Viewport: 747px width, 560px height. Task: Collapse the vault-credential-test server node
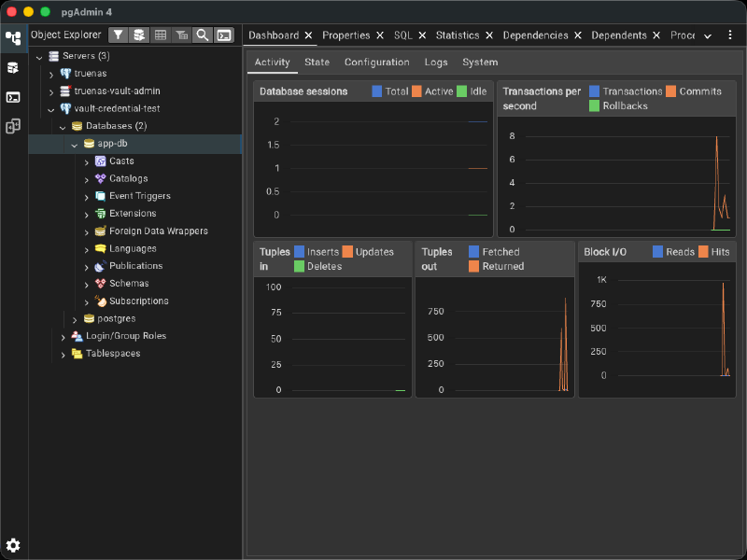pyautogui.click(x=51, y=109)
